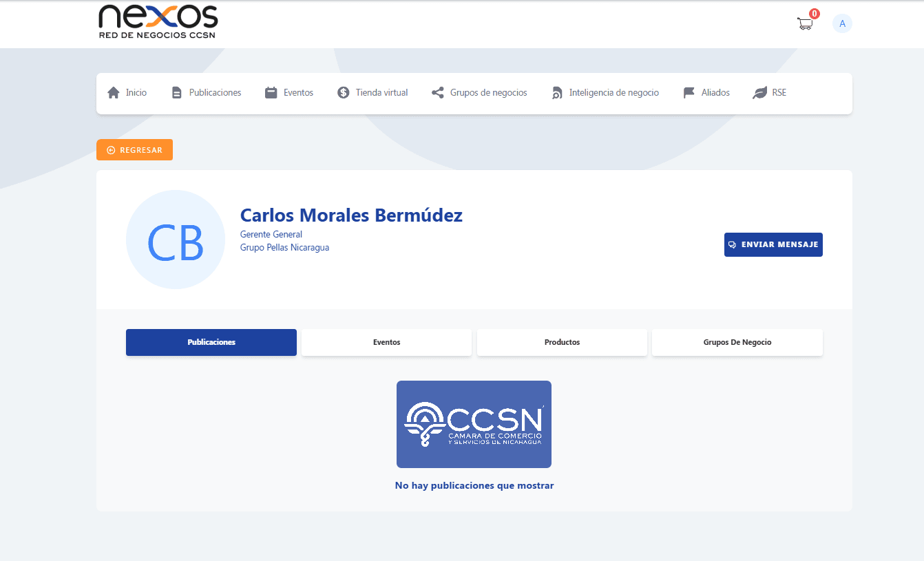Switch to the Grupos De Negocio tab
The height and width of the screenshot is (561, 924).
737,342
